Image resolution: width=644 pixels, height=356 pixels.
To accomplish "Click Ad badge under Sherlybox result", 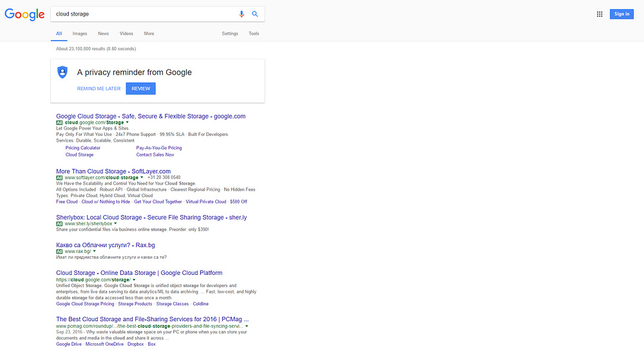I will (x=59, y=224).
